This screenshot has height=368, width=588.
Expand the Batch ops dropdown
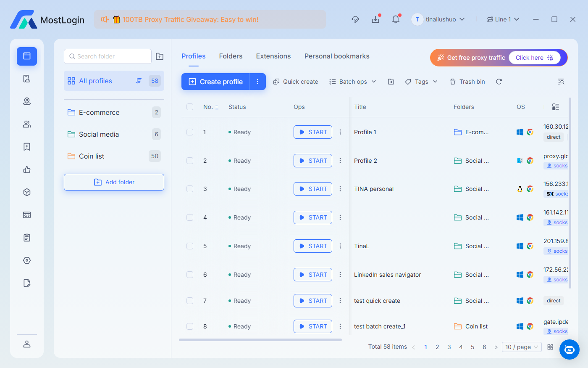353,82
